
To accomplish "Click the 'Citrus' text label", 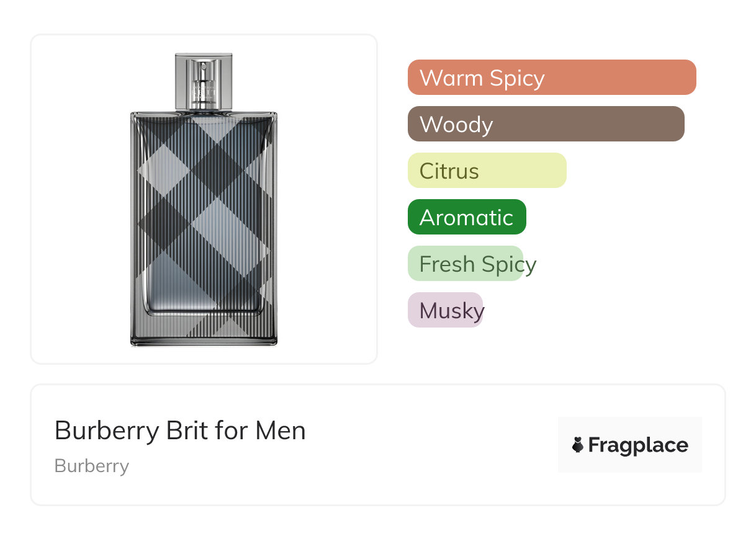I will coord(449,171).
